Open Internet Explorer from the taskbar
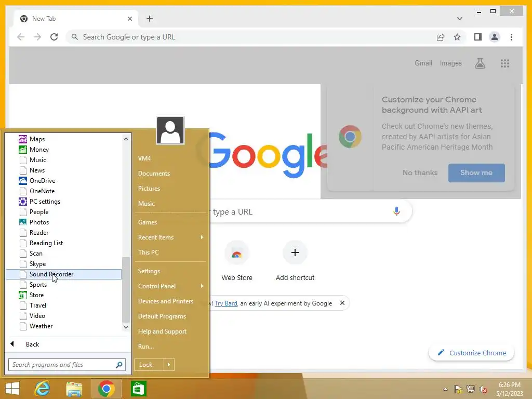Image resolution: width=532 pixels, height=399 pixels. tap(43, 389)
